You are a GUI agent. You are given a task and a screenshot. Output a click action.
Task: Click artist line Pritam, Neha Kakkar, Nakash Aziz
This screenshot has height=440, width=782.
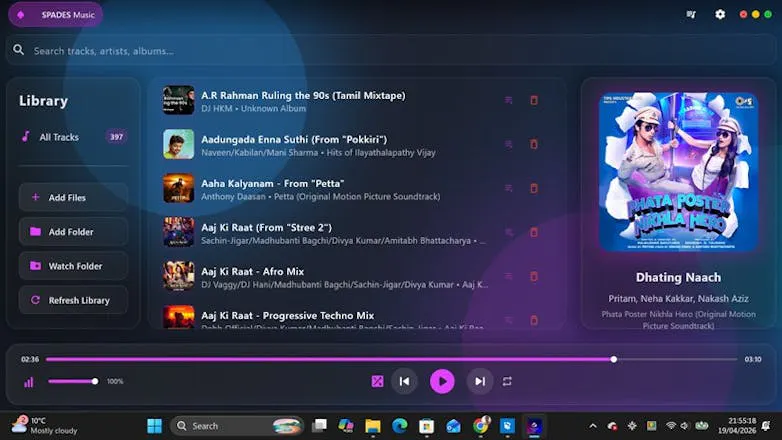tap(678, 298)
